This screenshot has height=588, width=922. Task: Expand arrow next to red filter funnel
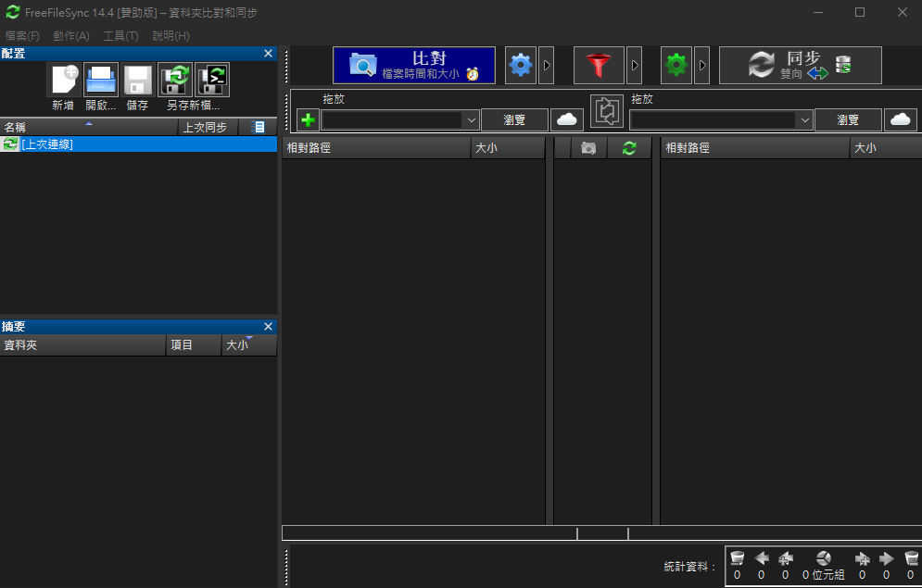click(634, 65)
